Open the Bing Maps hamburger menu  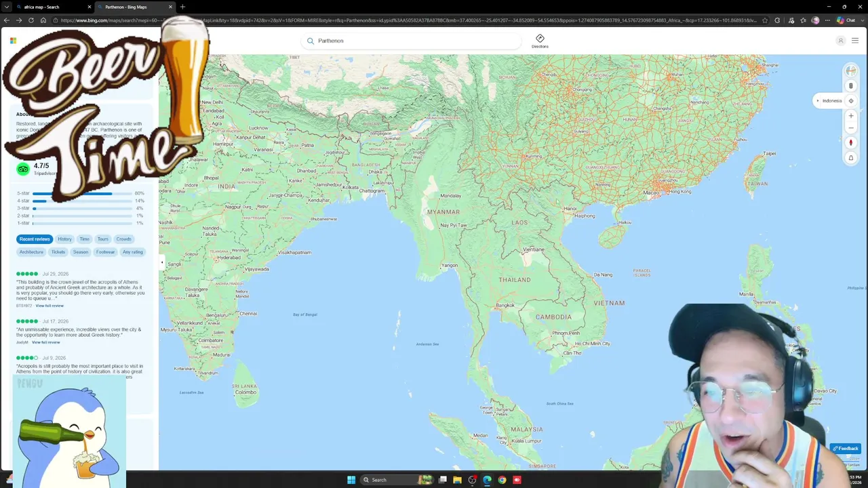tap(855, 41)
